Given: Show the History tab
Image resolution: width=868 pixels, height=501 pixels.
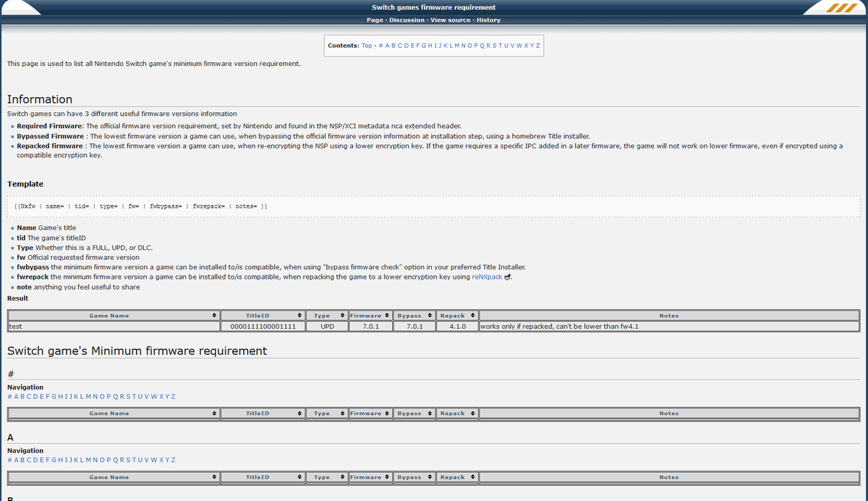Looking at the screenshot, I should click(488, 20).
